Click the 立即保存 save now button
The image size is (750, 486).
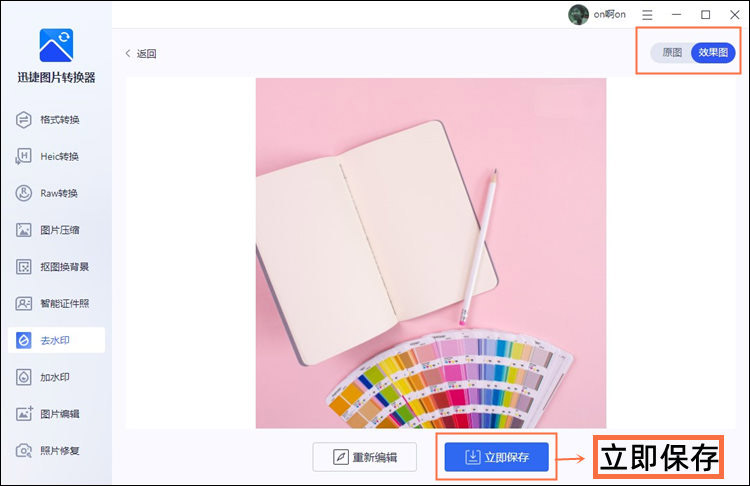coord(496,457)
